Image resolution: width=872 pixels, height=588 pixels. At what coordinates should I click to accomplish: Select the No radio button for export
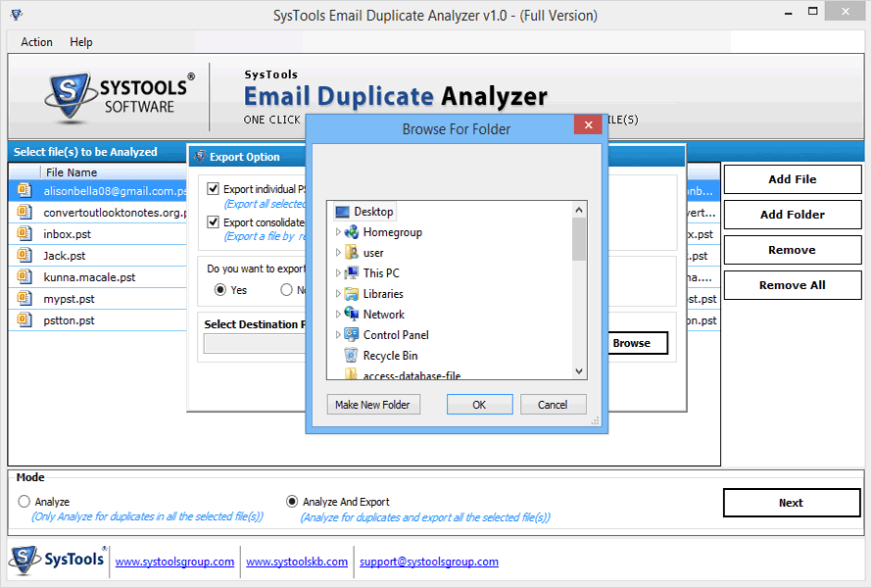[286, 290]
